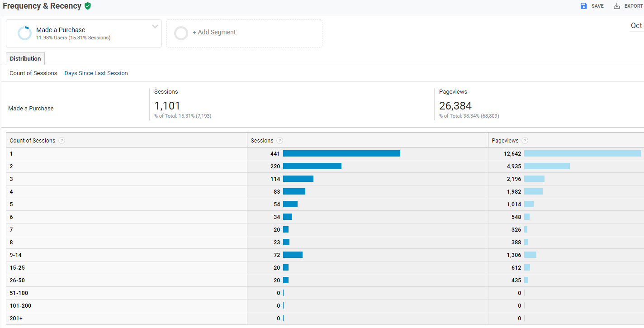Screen dimensions: 644x328
Task: Click the Made a Purchase segment donut icon
Action: click(24, 33)
